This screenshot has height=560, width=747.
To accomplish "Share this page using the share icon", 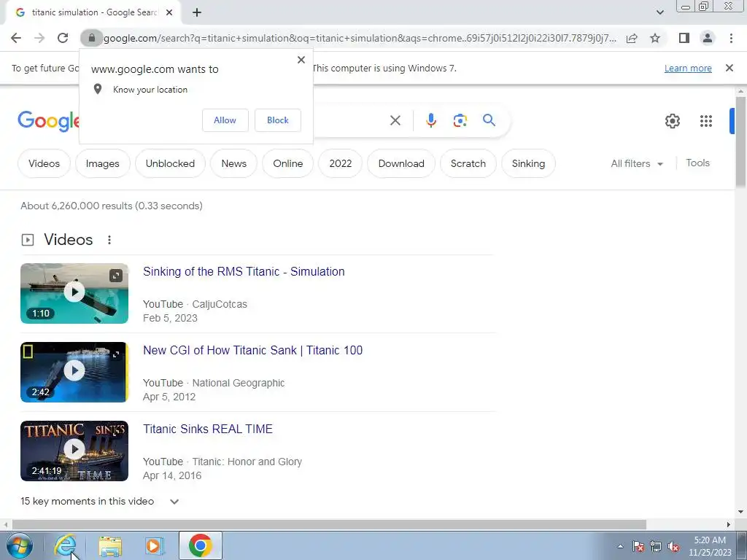I will coord(632,38).
